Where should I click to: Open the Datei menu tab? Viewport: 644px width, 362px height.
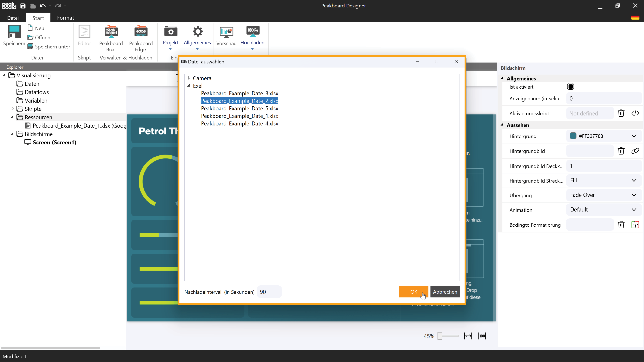pos(13,18)
